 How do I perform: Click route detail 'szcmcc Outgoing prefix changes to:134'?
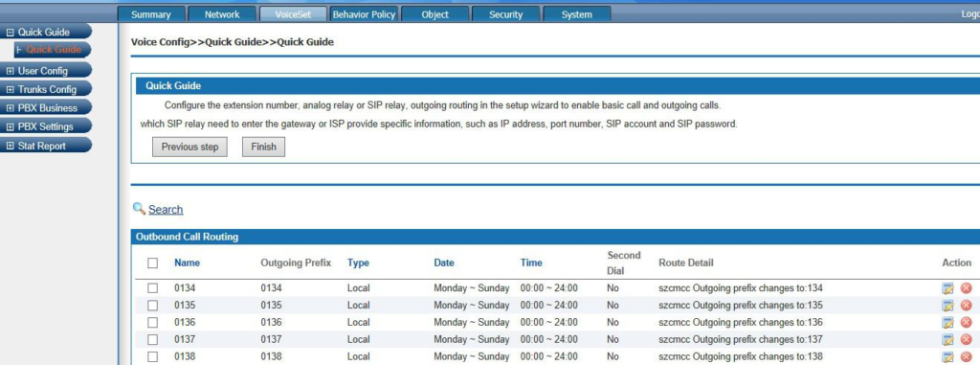[741, 288]
